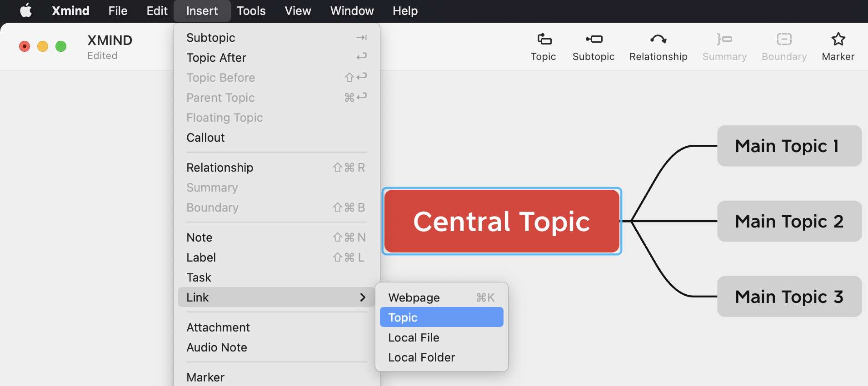Image resolution: width=868 pixels, height=386 pixels.
Task: Click the Marker star toolbar icon
Action: click(838, 40)
